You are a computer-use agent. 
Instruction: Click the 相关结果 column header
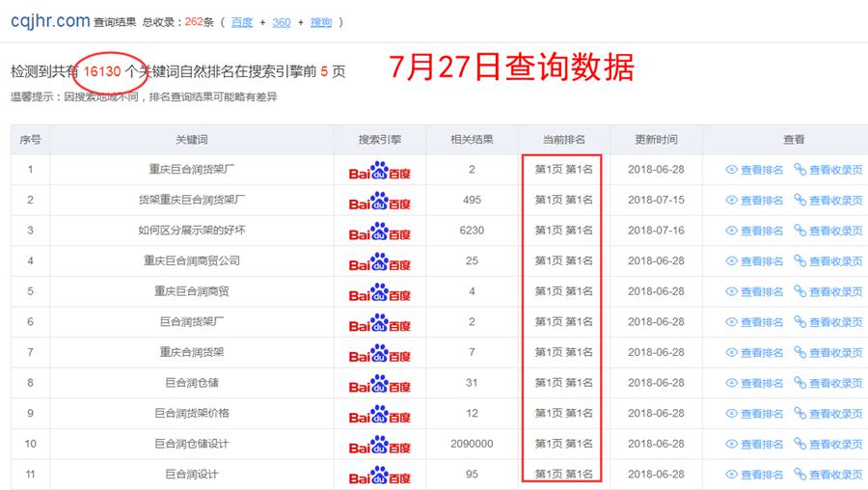click(472, 140)
